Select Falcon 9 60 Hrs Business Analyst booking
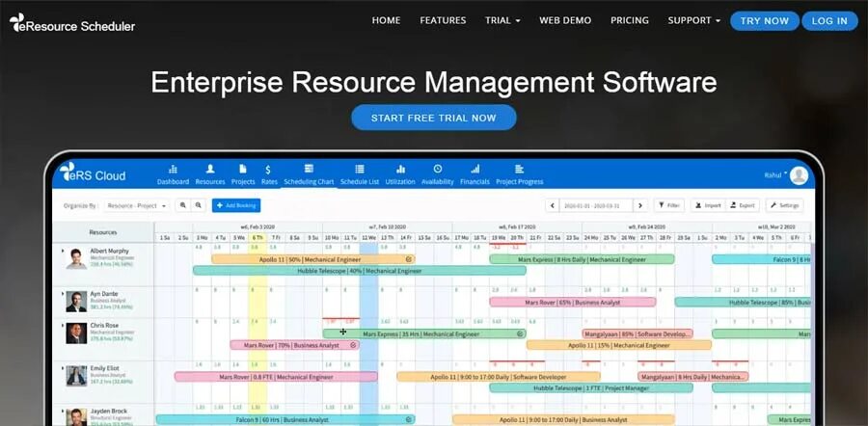Viewport: 868px width, 426px height. pos(285,420)
